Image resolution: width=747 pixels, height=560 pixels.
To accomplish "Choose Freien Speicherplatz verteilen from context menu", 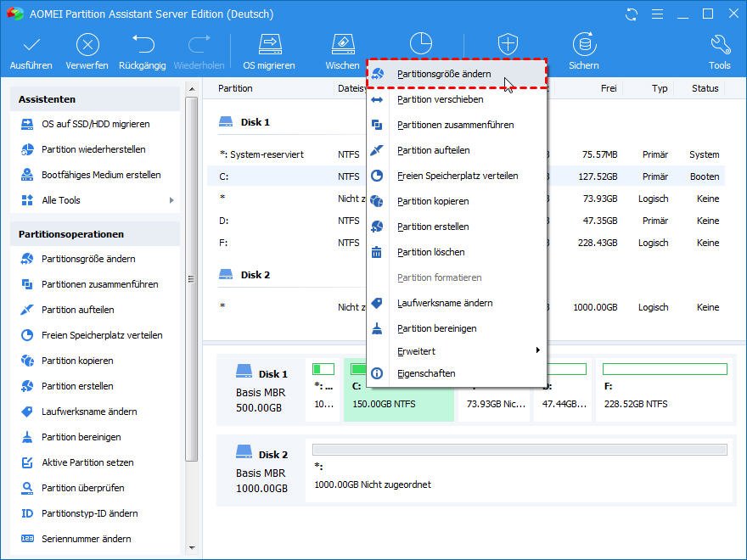I will (457, 176).
